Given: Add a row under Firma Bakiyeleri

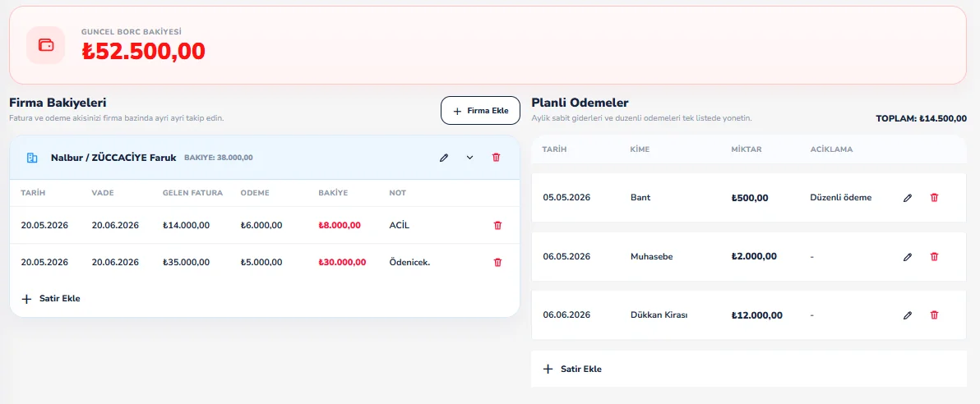Looking at the screenshot, I should click(x=51, y=298).
